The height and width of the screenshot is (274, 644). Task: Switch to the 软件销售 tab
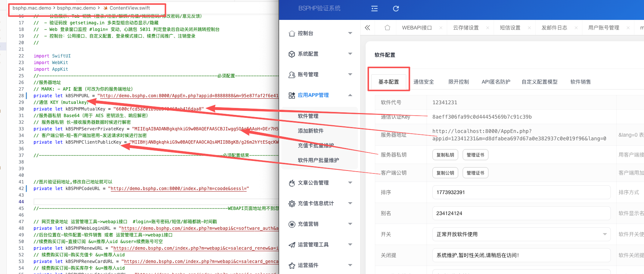coord(581,82)
